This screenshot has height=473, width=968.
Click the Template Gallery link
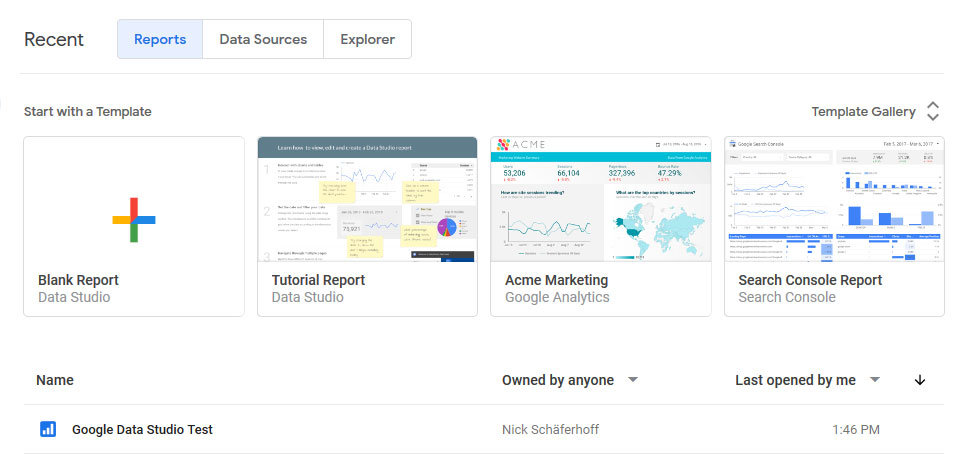click(863, 112)
